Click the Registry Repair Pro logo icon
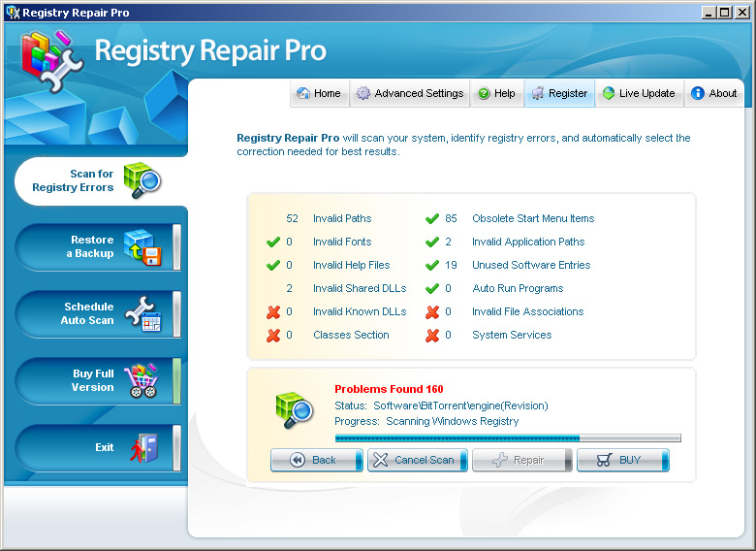The image size is (756, 551). tap(52, 61)
